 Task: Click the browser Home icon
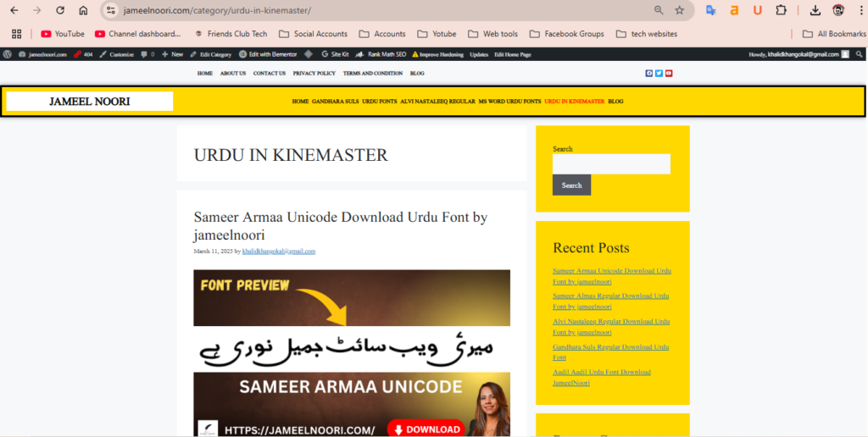click(83, 10)
